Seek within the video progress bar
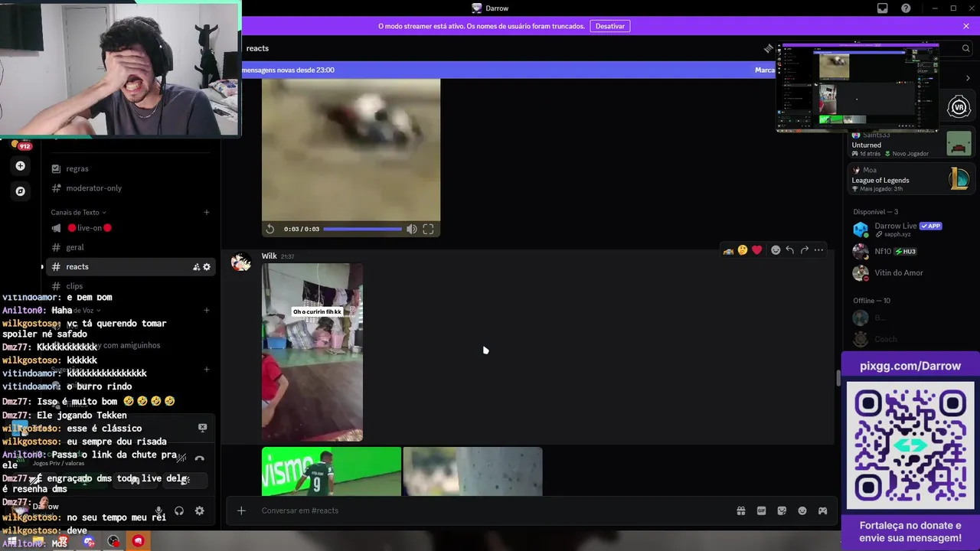Screen dimensions: 980x551 [x=362, y=229]
